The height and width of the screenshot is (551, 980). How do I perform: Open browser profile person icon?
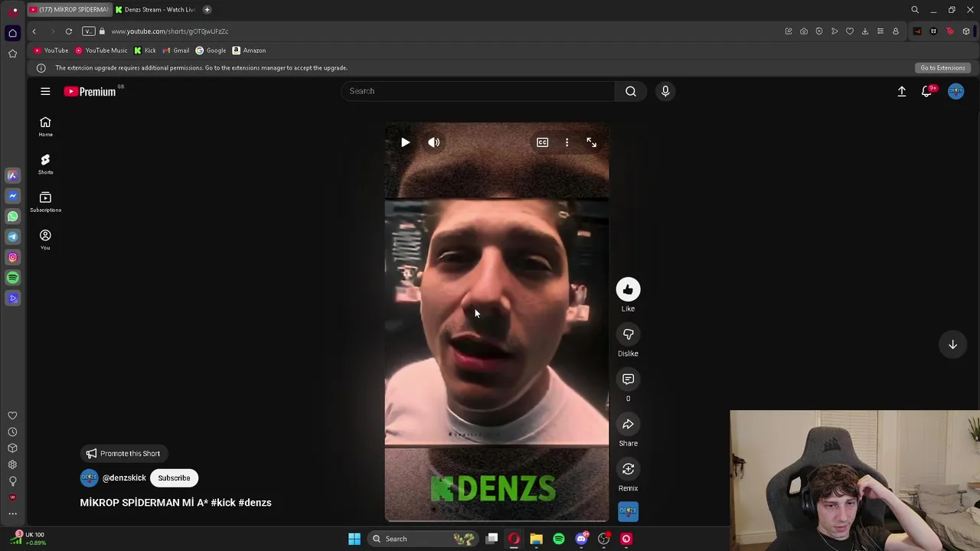point(896,31)
